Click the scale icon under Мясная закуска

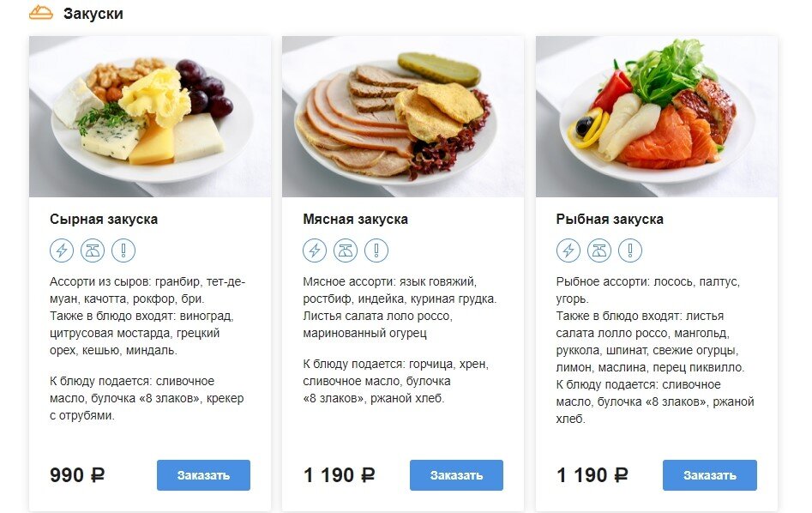click(x=346, y=250)
